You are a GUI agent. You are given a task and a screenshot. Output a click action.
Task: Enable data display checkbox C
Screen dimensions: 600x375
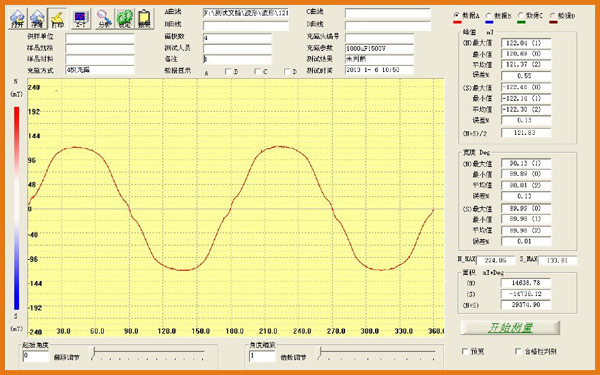pyautogui.click(x=258, y=71)
